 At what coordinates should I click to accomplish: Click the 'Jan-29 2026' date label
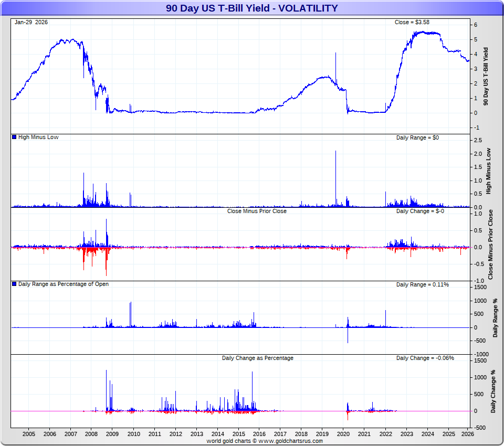coord(31,22)
